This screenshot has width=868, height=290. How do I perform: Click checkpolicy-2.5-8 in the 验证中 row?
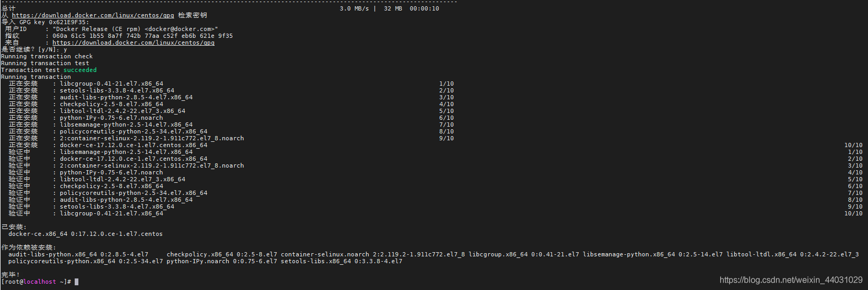point(112,186)
